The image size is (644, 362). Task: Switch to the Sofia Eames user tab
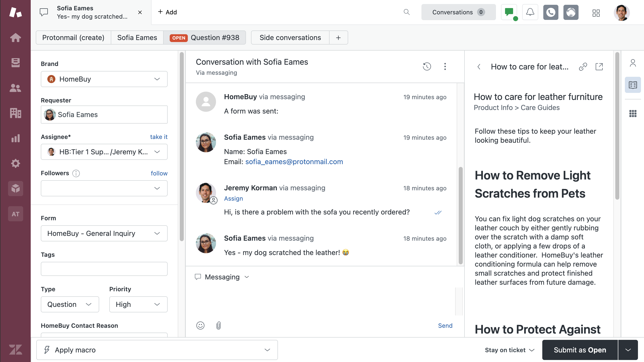pos(137,38)
